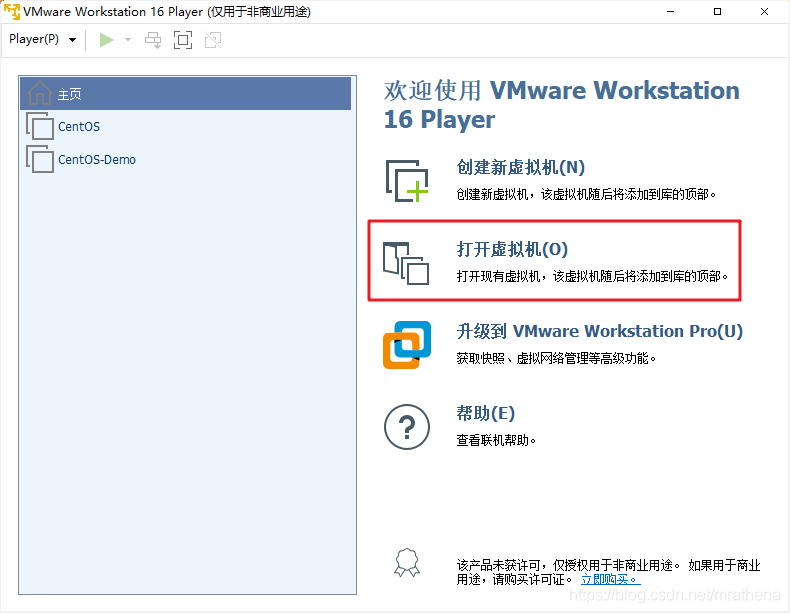Close the VMware Player window
The width and height of the screenshot is (790, 613).
coord(764,12)
